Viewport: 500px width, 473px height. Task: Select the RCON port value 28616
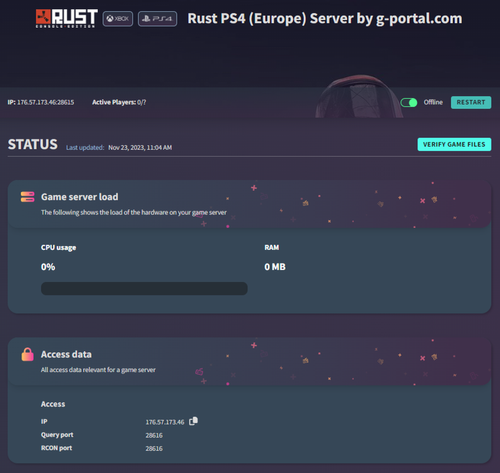pyautogui.click(x=154, y=449)
